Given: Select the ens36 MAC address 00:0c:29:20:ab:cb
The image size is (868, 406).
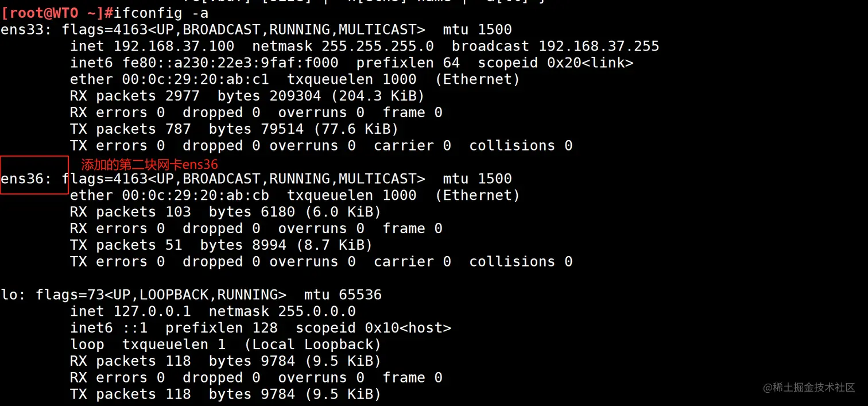Looking at the screenshot, I should coord(195,195).
